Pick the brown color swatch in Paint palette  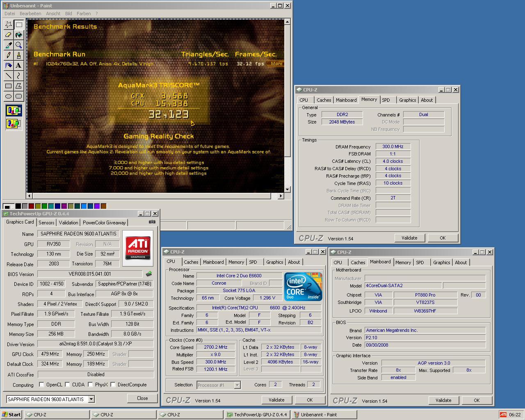coord(104,206)
